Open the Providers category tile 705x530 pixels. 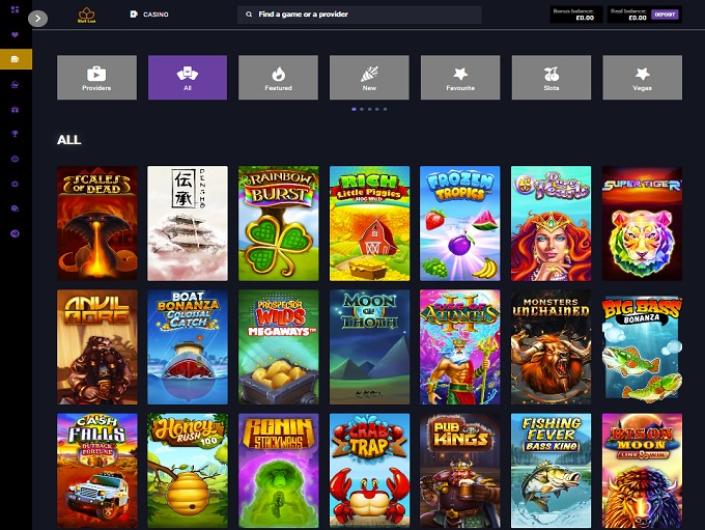point(97,77)
